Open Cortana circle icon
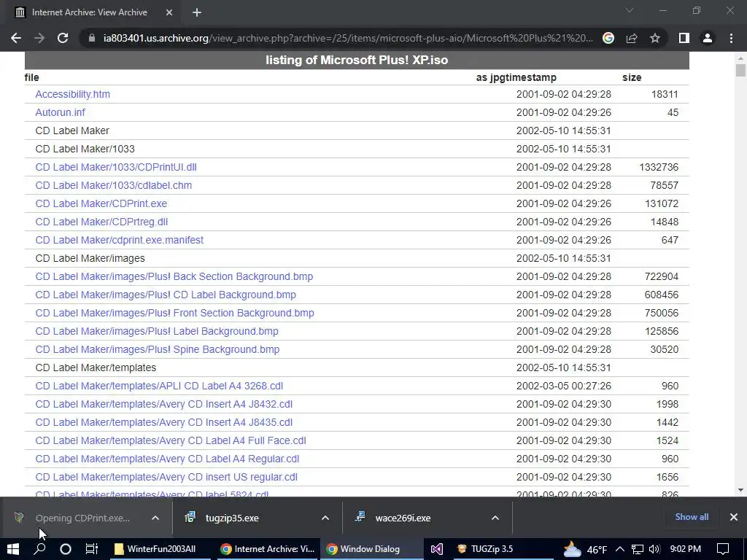The height and width of the screenshot is (560, 747). [65, 549]
